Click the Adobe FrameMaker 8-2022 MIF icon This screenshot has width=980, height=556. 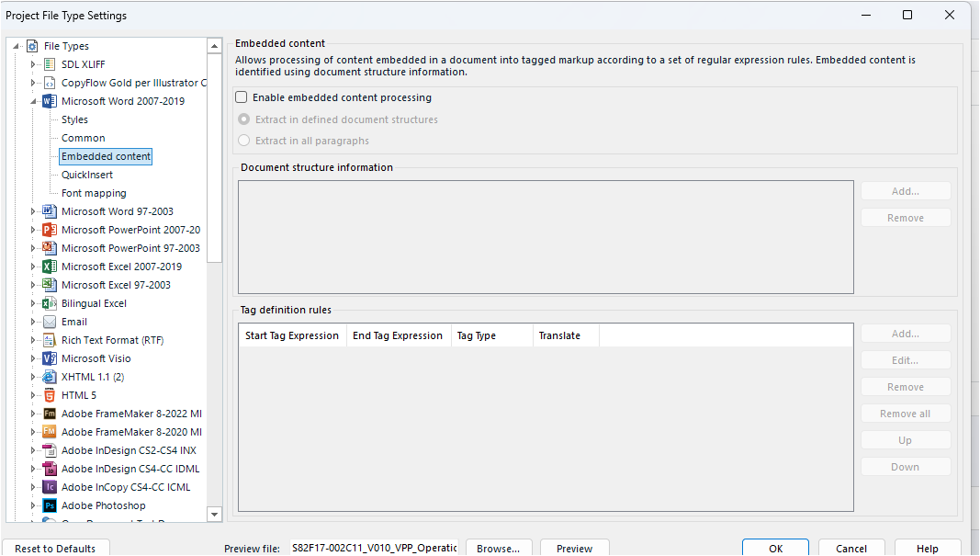tap(49, 413)
